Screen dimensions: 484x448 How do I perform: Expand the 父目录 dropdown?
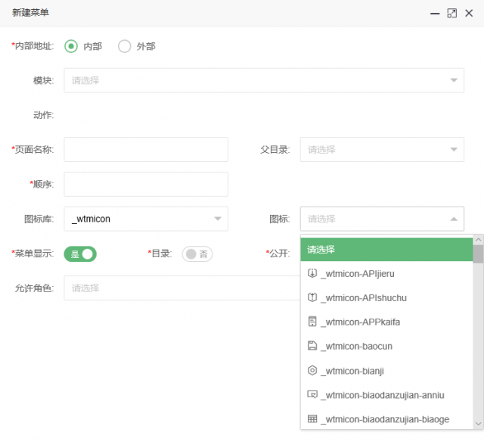382,150
